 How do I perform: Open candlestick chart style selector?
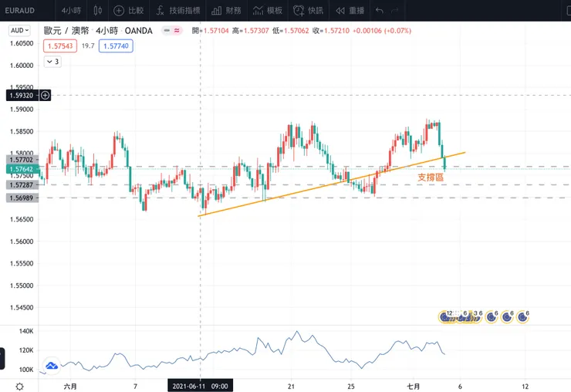(97, 11)
